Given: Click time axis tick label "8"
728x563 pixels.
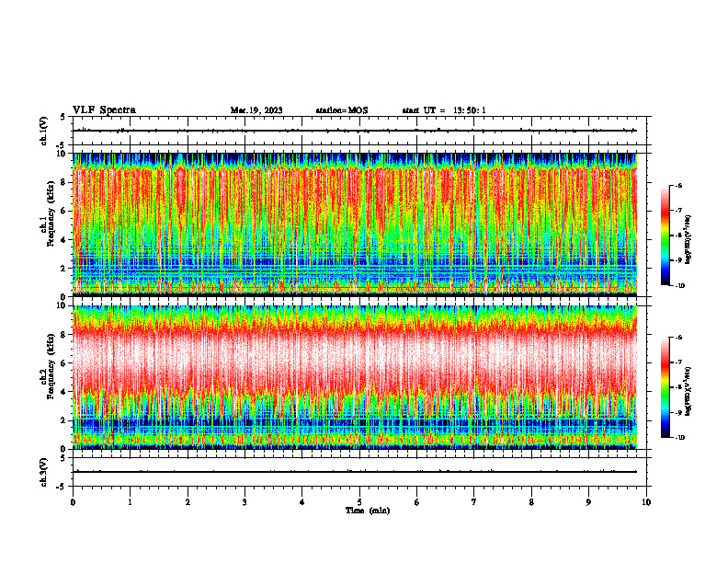Looking at the screenshot, I should [531, 502].
